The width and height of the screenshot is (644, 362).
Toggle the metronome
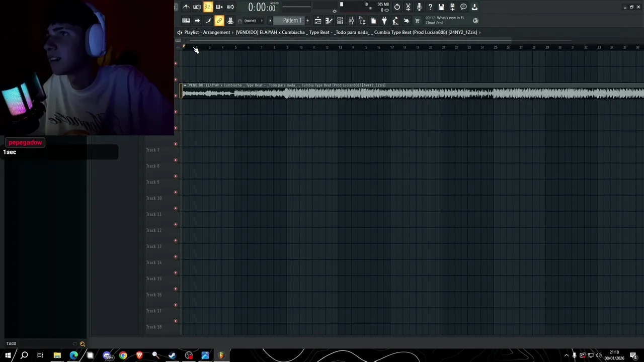(x=186, y=7)
